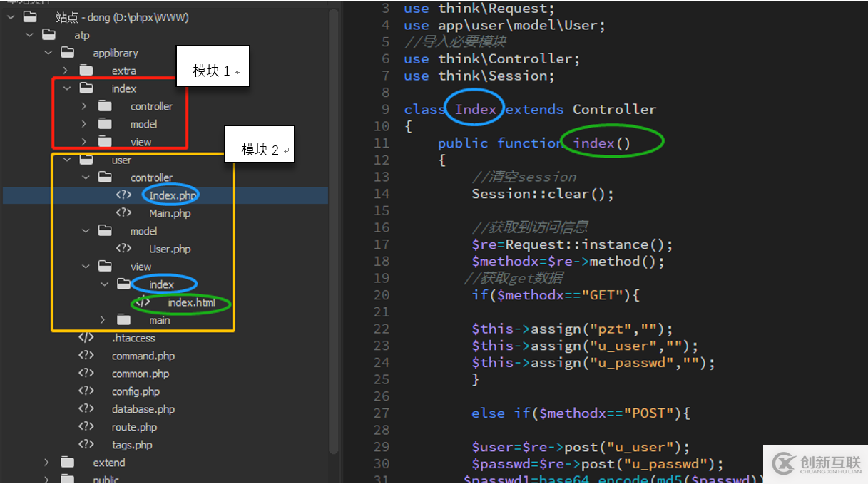868x484 pixels.
Task: Expand the extend folder chevron
Action: pyautogui.click(x=48, y=463)
